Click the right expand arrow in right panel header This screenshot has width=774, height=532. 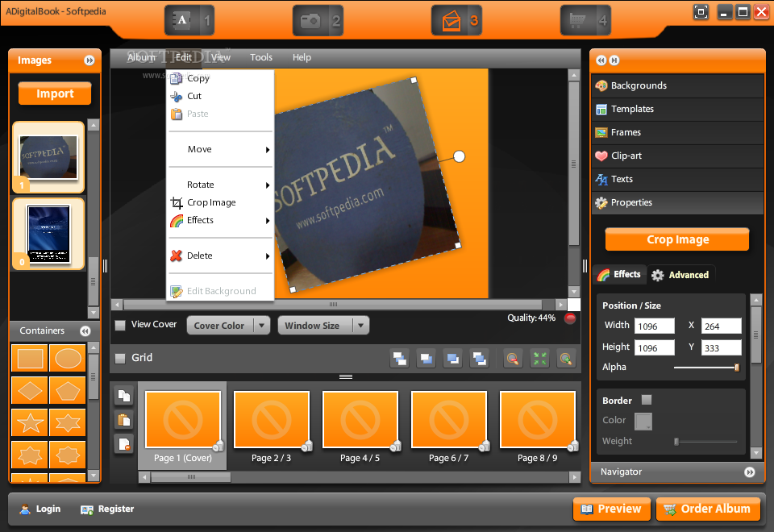[614, 60]
